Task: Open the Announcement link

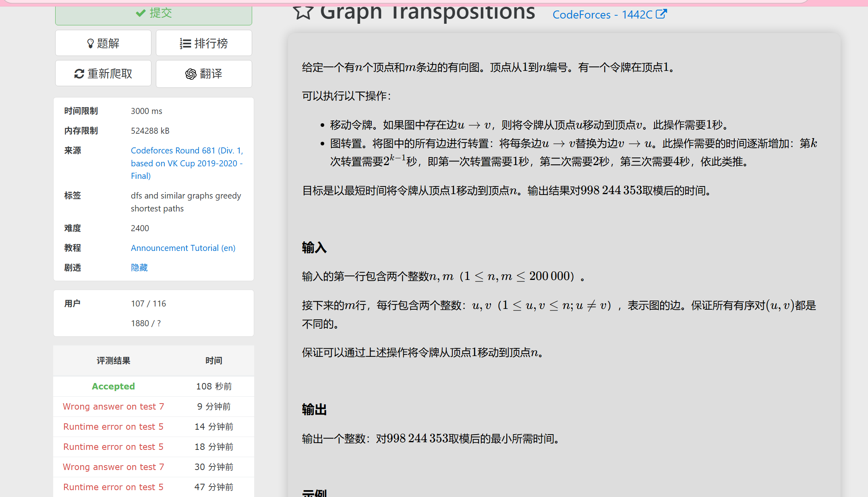Action: pyautogui.click(x=160, y=248)
